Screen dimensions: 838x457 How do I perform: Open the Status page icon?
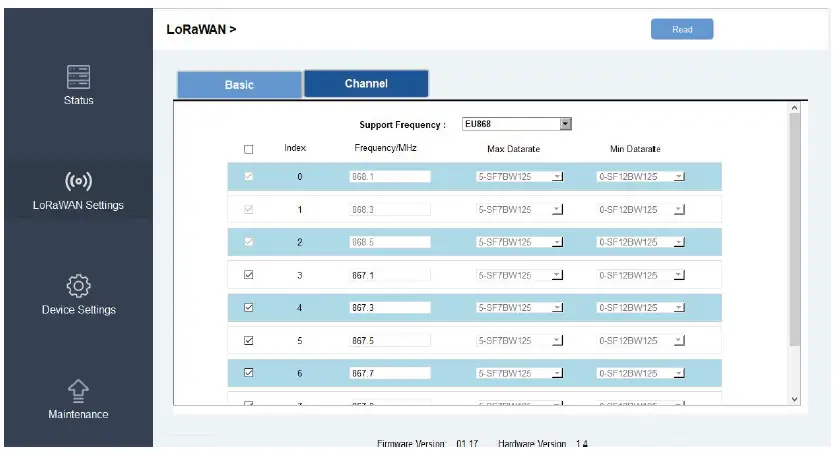79,77
